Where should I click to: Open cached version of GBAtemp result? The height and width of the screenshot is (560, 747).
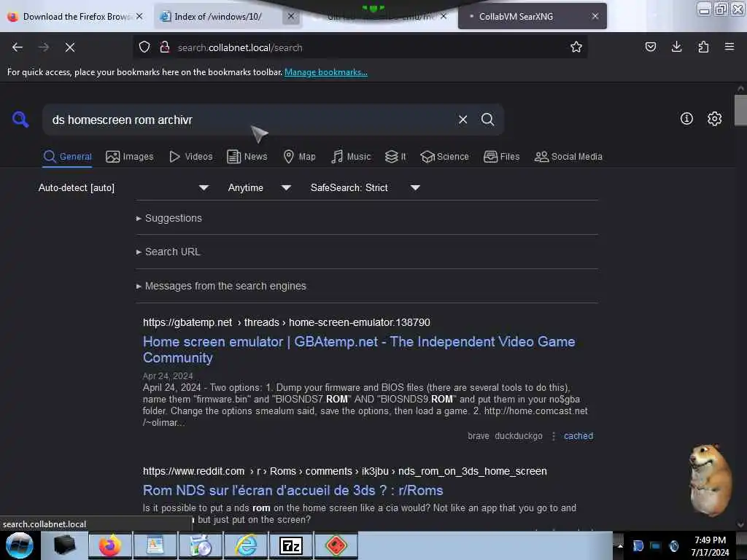pyautogui.click(x=578, y=436)
